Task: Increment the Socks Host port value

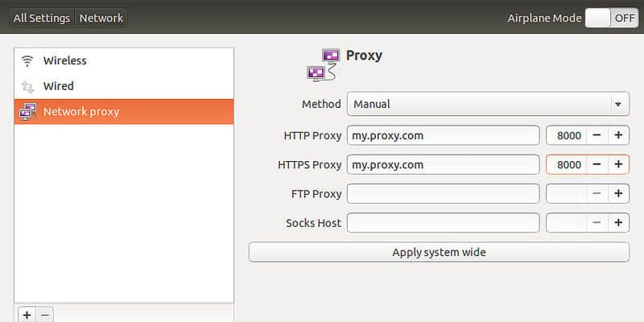Action: 618,223
